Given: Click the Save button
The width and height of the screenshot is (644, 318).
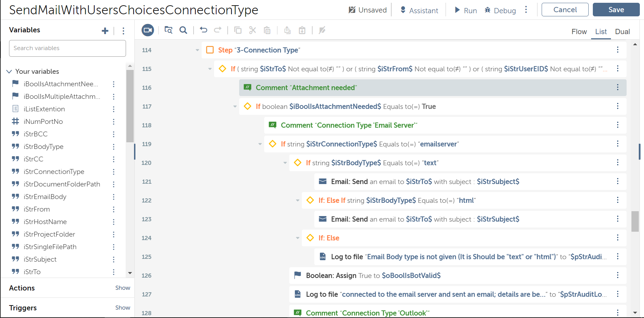Looking at the screenshot, I should 616,10.
